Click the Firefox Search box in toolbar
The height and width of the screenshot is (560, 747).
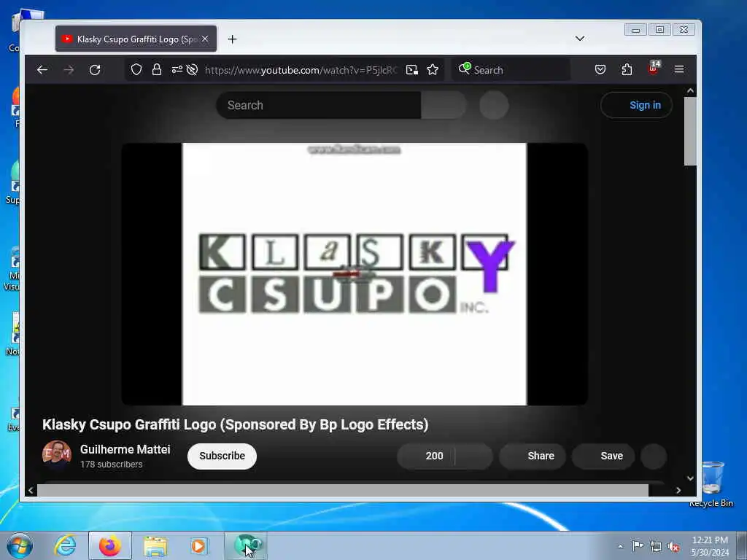511,70
